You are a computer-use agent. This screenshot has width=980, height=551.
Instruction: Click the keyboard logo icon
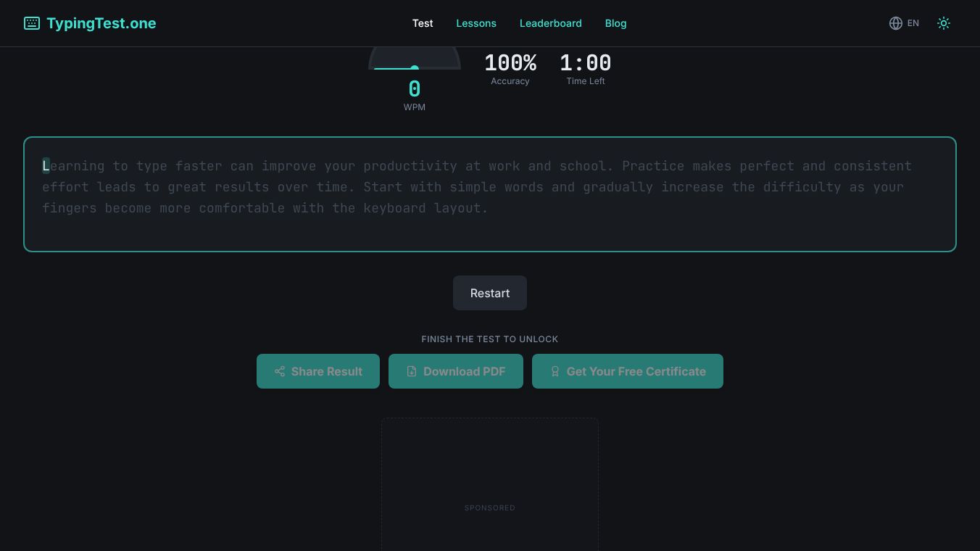32,23
